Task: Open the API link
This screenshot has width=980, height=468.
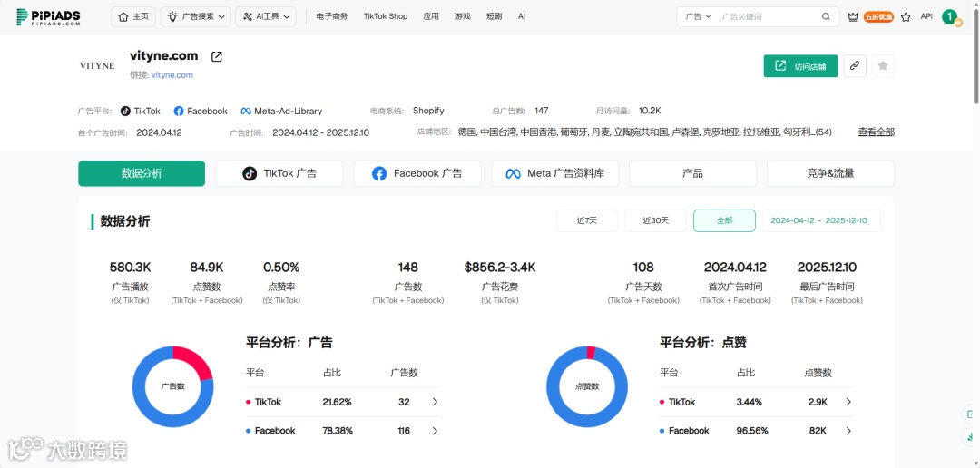Action: point(926,17)
